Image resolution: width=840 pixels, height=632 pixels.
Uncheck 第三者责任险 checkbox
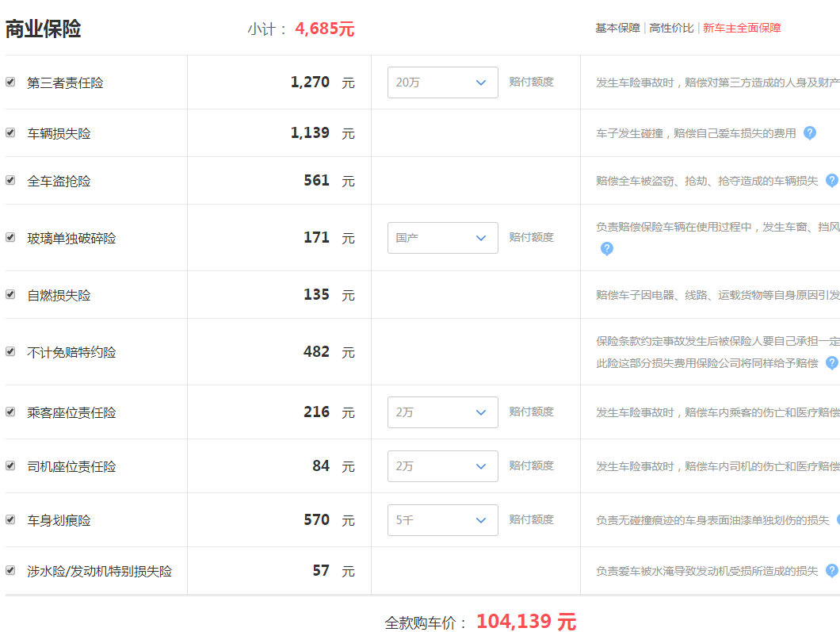[10, 82]
